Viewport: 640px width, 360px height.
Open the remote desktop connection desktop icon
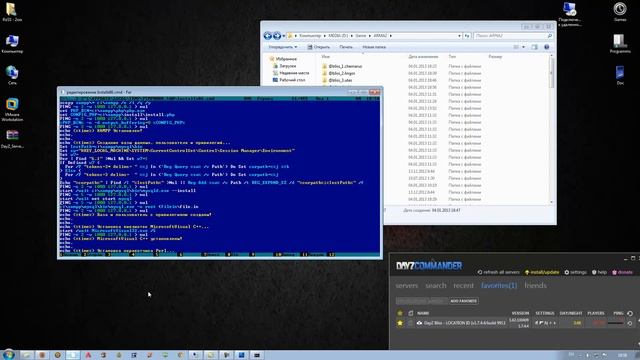coord(569,14)
